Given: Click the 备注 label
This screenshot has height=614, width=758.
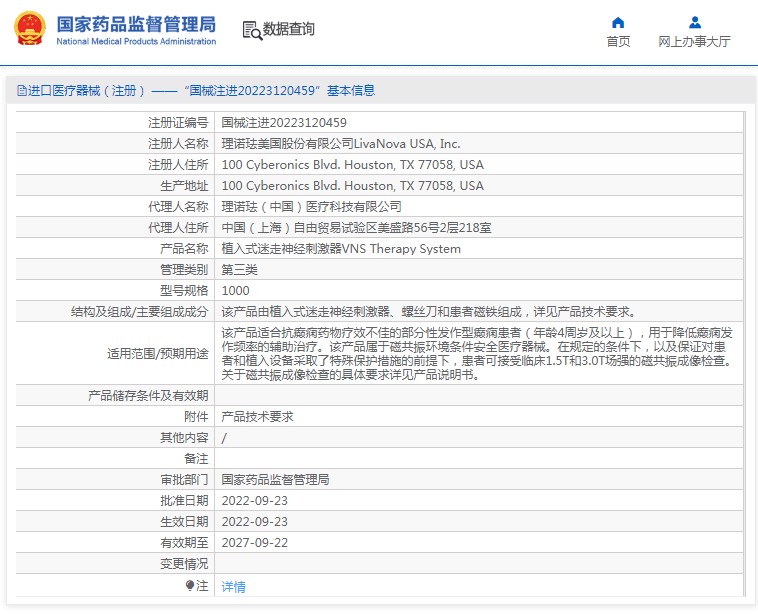Looking at the screenshot, I should pyautogui.click(x=196, y=459).
